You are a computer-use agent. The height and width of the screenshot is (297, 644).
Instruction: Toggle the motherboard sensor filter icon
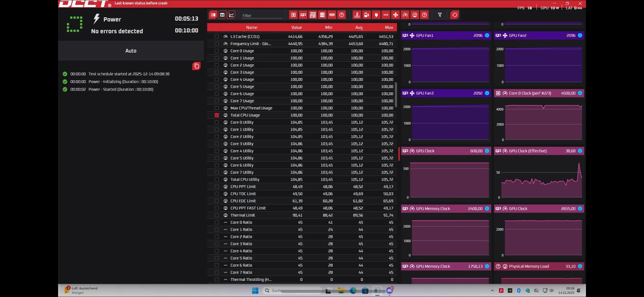313,15
